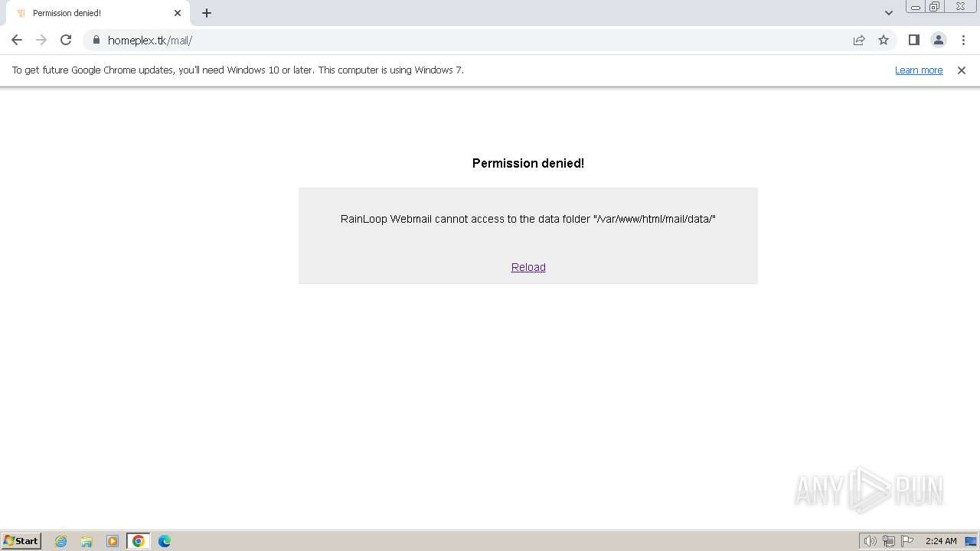The height and width of the screenshot is (551, 980).
Task: Click the forward navigation arrow
Action: pos(41,40)
